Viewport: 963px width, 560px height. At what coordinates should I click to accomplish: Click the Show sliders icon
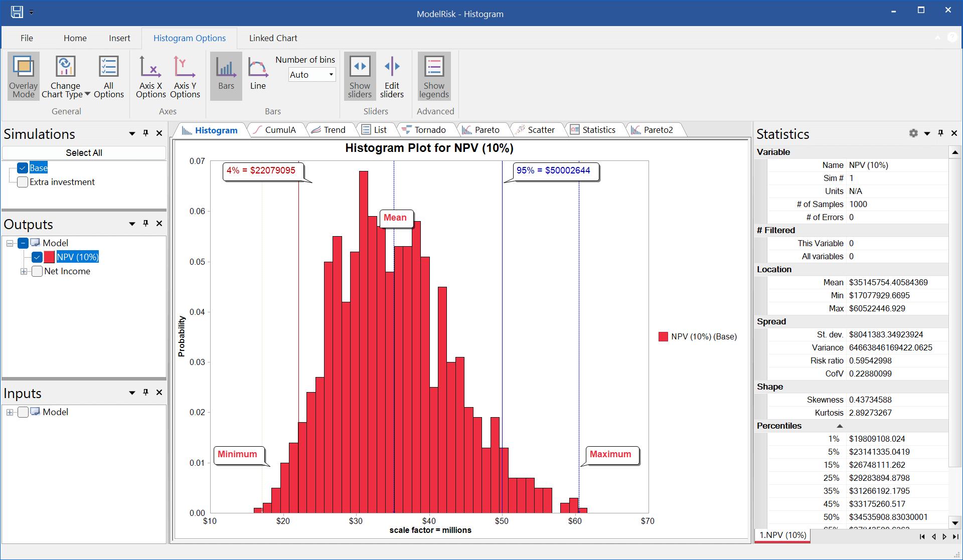(x=360, y=67)
